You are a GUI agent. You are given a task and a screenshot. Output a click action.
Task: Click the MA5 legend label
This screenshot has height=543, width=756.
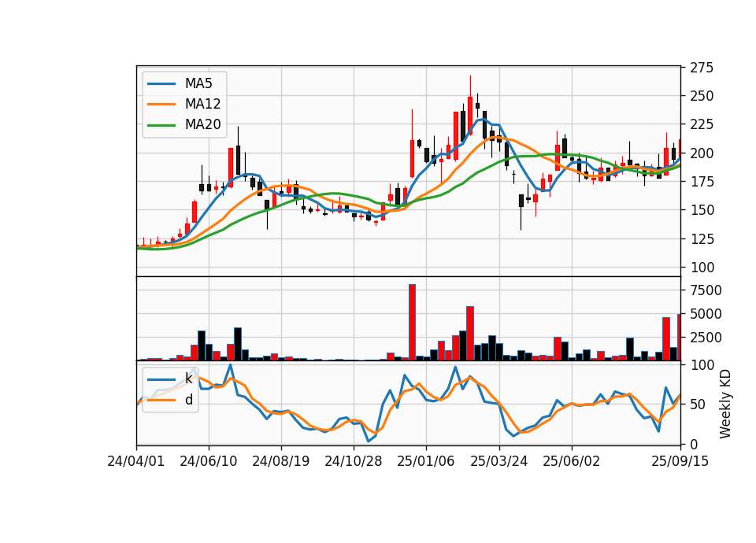coord(198,83)
